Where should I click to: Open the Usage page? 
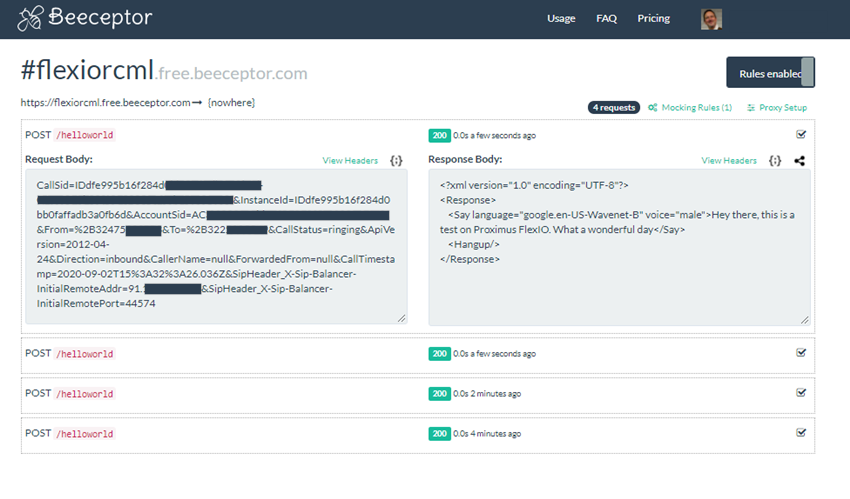pyautogui.click(x=561, y=18)
